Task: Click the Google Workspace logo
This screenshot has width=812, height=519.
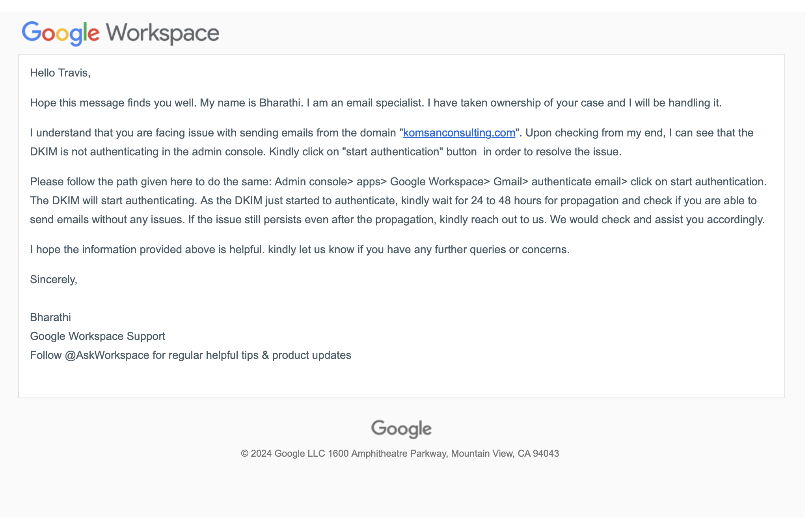Action: (120, 33)
